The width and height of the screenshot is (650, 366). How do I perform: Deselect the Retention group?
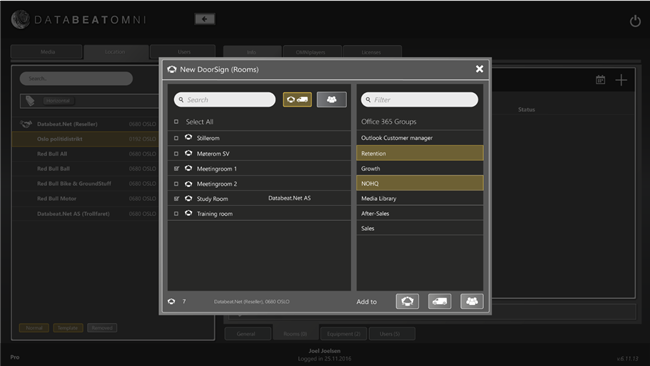pos(420,153)
